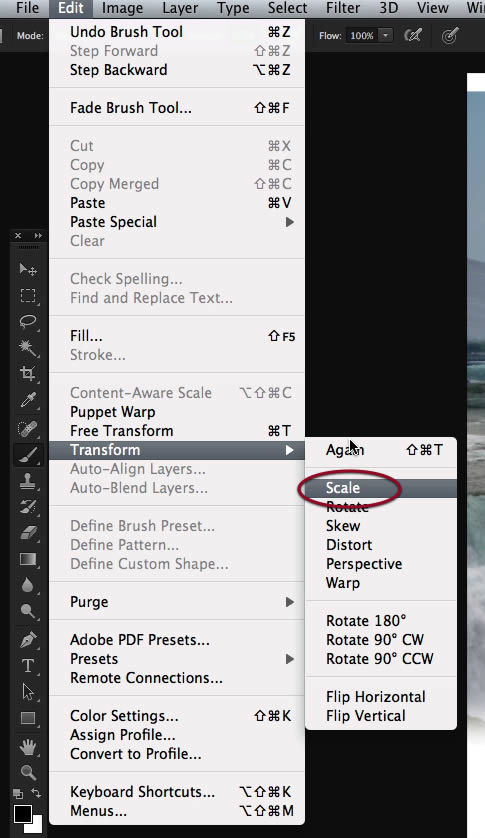Toggle tablet pressure icon in options bar
The width and height of the screenshot is (485, 838).
pos(450,36)
